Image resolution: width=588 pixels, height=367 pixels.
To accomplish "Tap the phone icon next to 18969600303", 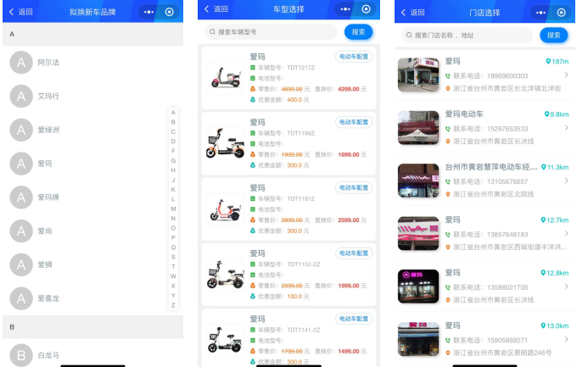I will coord(448,75).
